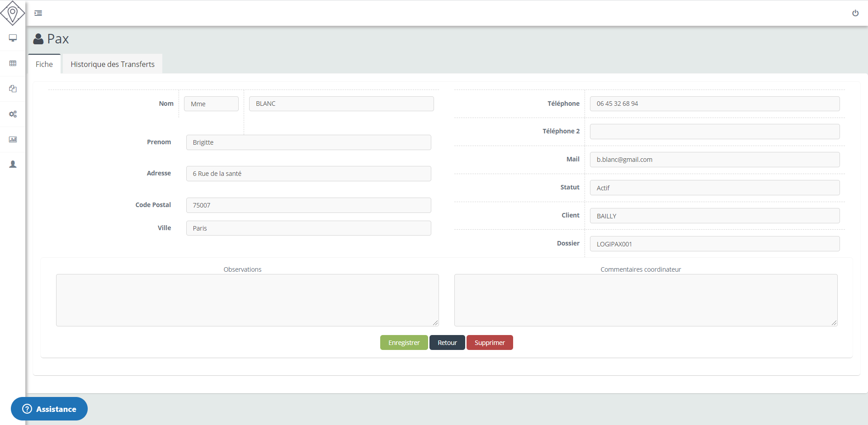Click the Commentaires coordinateur text area
The width and height of the screenshot is (868, 425).
646,300
